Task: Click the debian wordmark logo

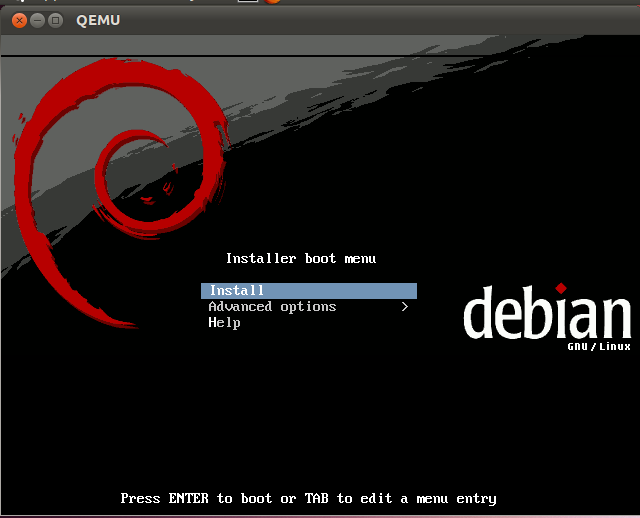Action: [x=547, y=312]
